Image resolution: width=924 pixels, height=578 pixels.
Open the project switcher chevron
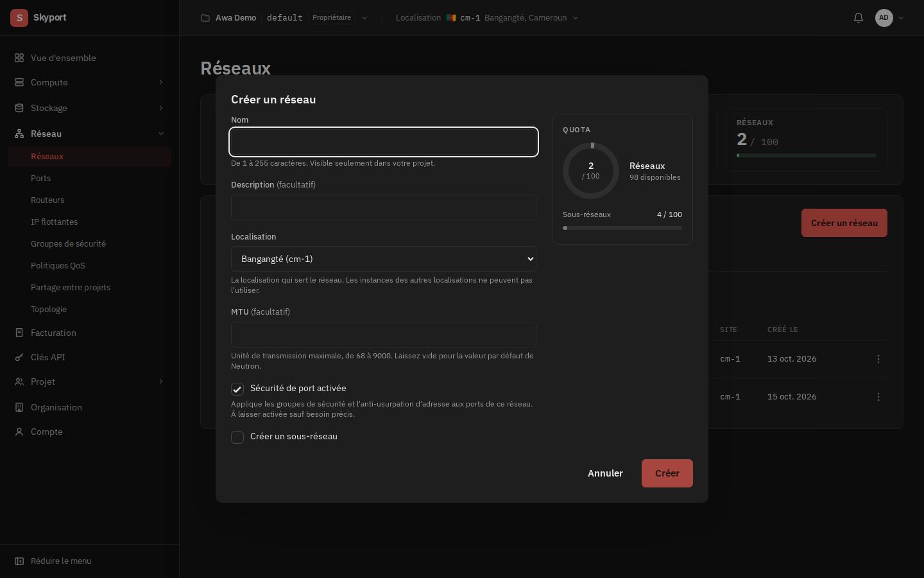click(364, 18)
